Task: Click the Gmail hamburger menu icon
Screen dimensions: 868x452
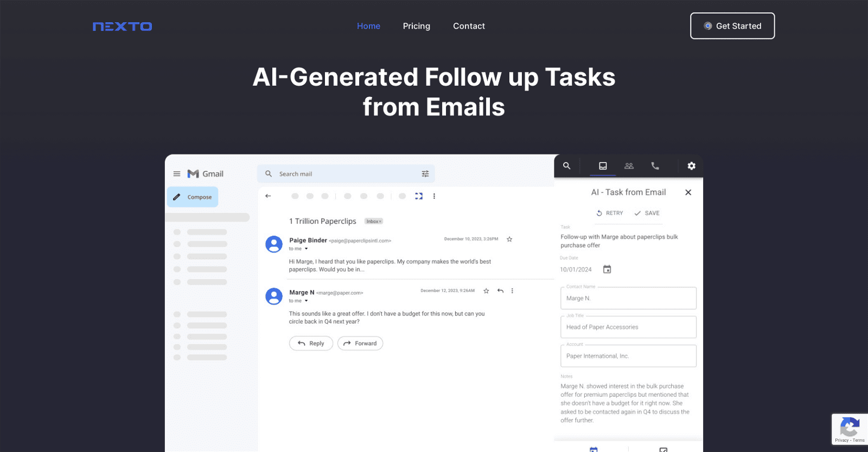Action: [x=177, y=174]
